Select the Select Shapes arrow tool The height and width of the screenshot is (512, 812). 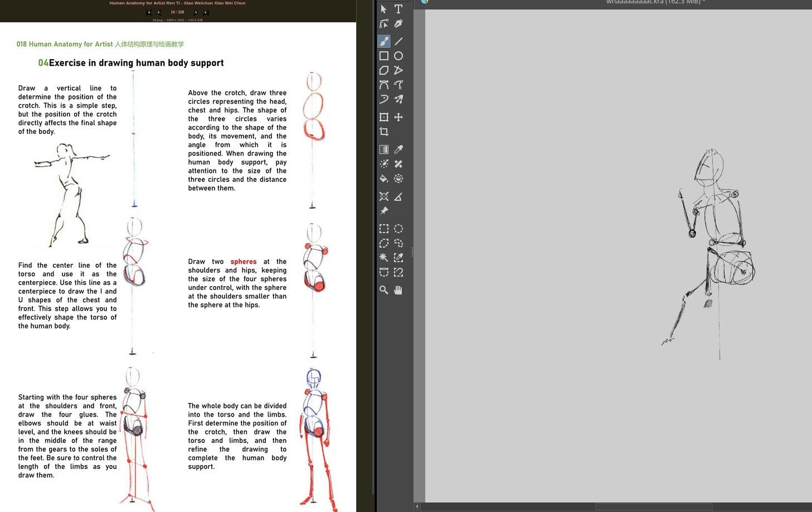tap(384, 9)
